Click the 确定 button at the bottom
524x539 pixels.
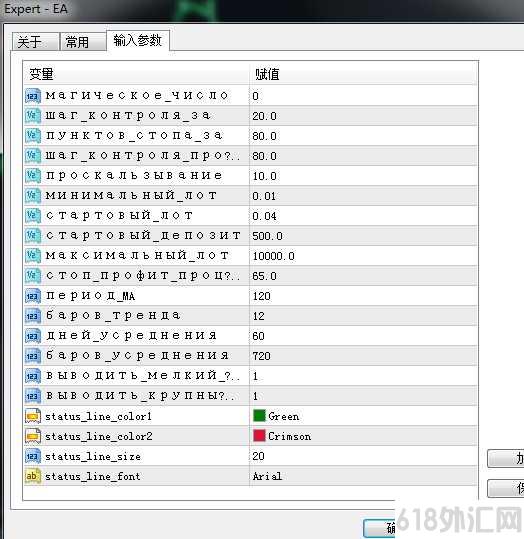[380, 528]
